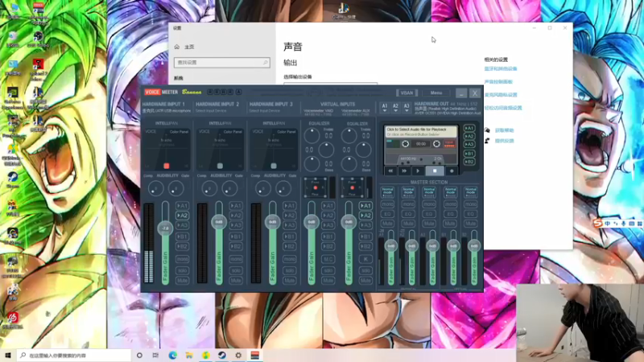
Task: Solo Hardware Input 2 strip
Action: coord(236,270)
